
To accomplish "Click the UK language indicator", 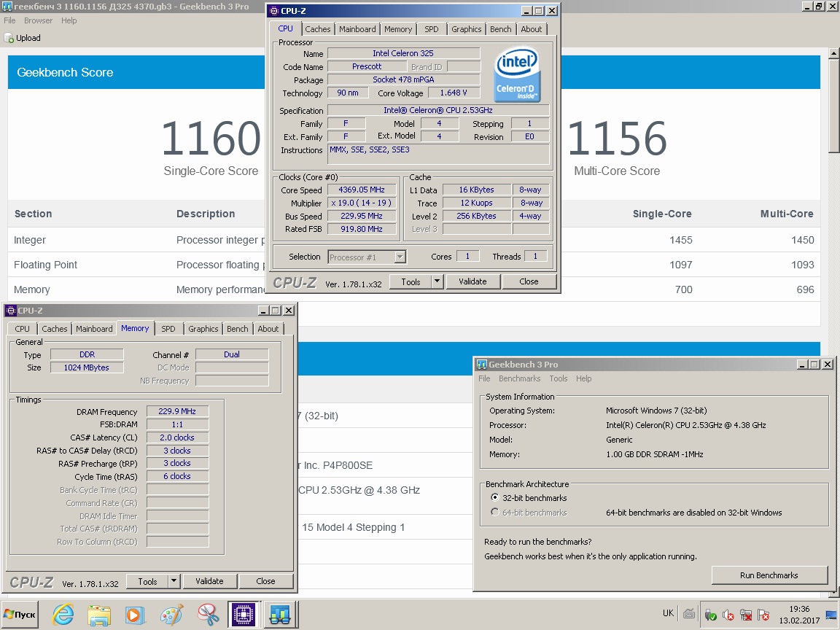I will coord(668,612).
